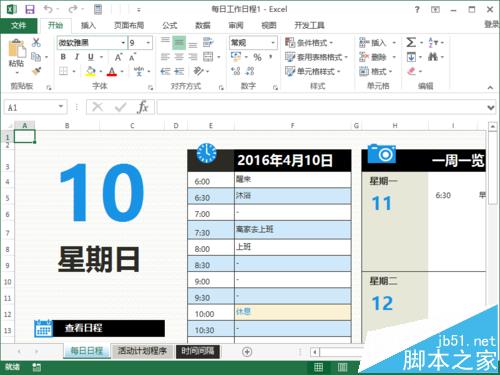
Task: Apply percent style format
Action: click(257, 57)
